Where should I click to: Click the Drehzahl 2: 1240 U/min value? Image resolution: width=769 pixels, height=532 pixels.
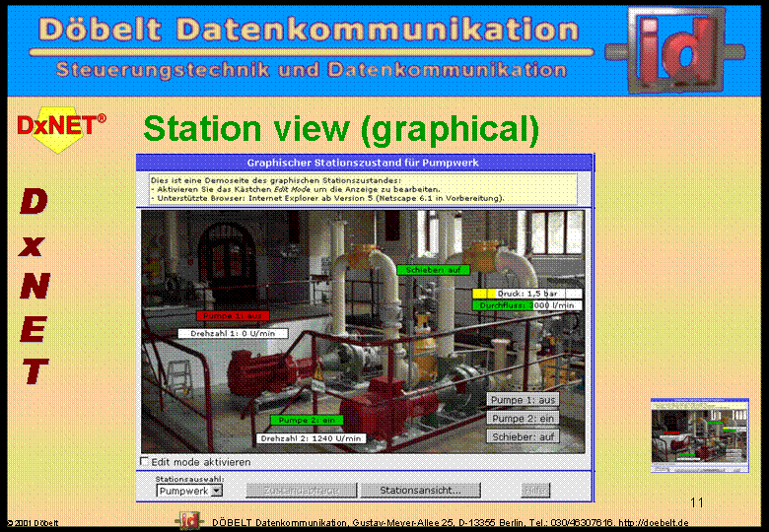pyautogui.click(x=312, y=438)
